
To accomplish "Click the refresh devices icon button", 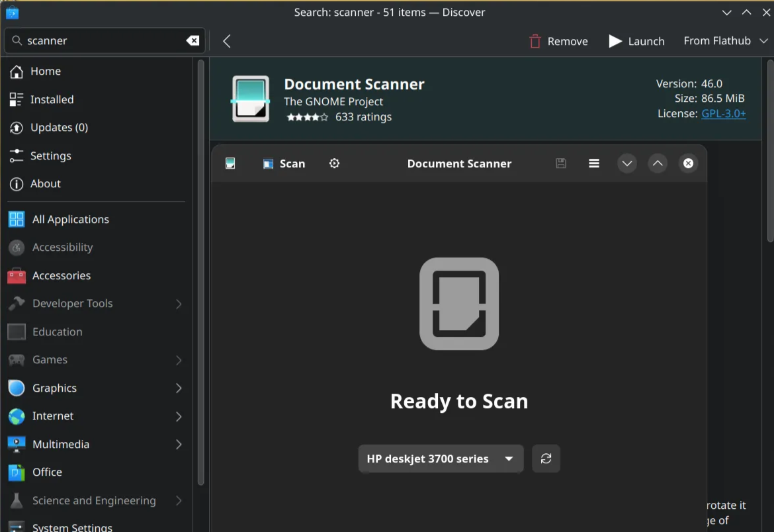I will click(546, 459).
